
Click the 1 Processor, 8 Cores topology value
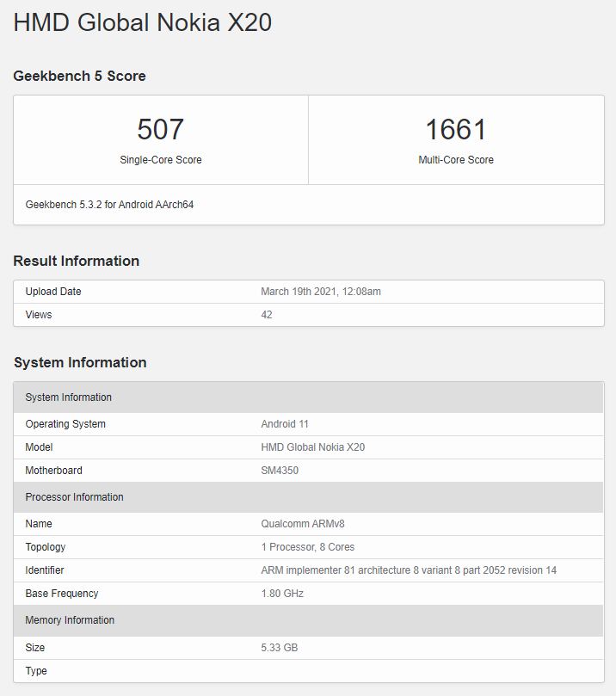click(307, 547)
